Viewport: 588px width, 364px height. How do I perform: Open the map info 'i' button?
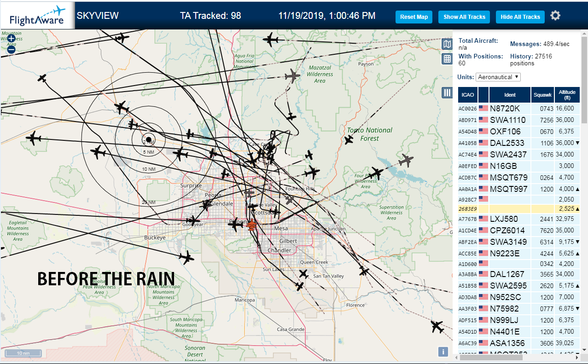click(x=443, y=352)
